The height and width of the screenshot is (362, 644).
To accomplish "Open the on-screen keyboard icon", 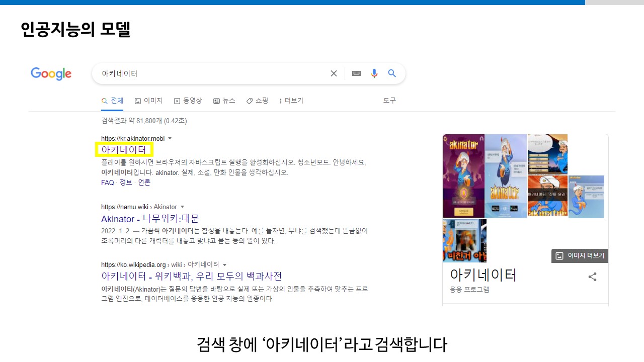I will (x=356, y=73).
